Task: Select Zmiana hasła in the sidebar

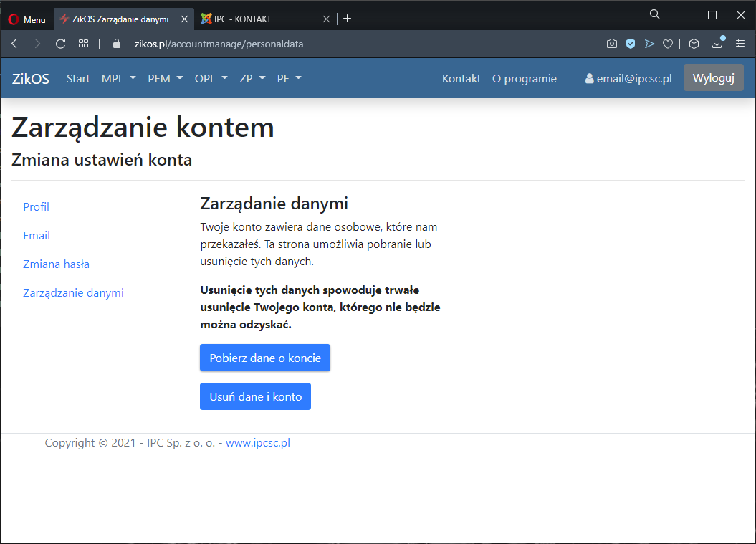Action: [x=57, y=264]
